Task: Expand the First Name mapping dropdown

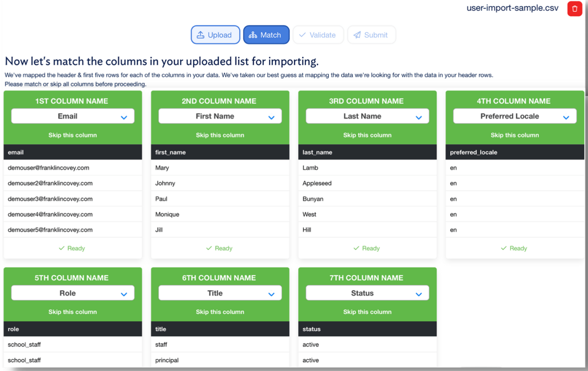Action: click(271, 117)
